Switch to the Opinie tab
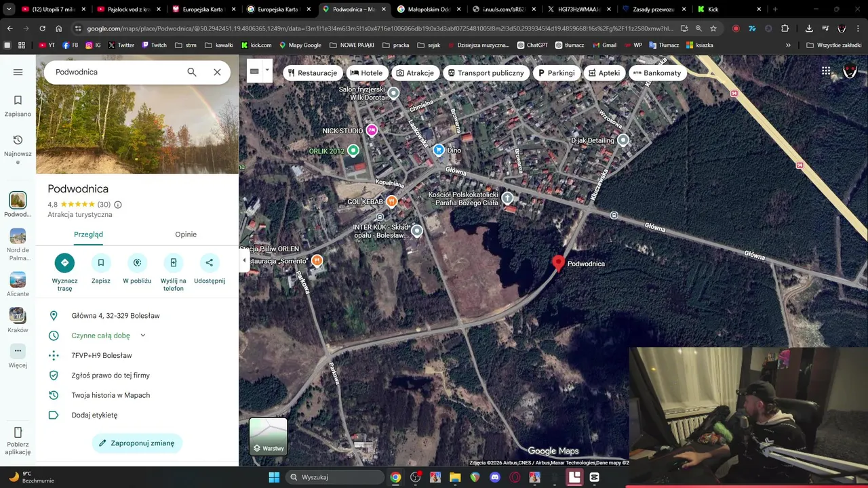Screen dimensions: 868x488 click(x=186, y=235)
